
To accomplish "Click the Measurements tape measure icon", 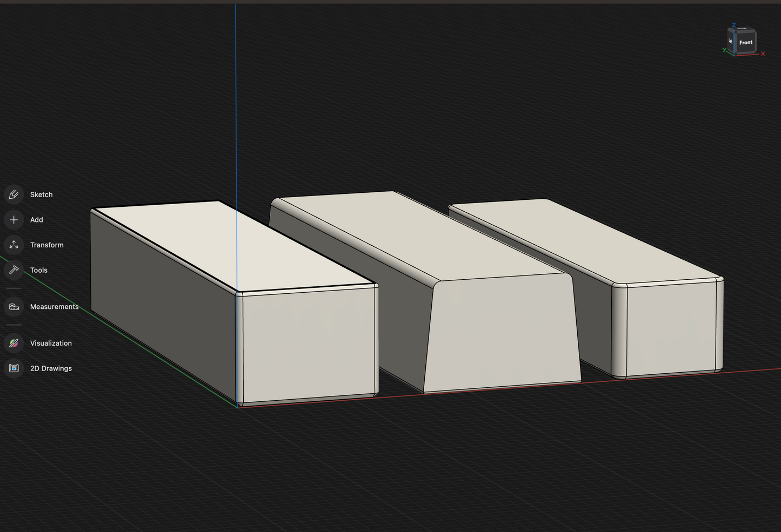I will point(14,307).
